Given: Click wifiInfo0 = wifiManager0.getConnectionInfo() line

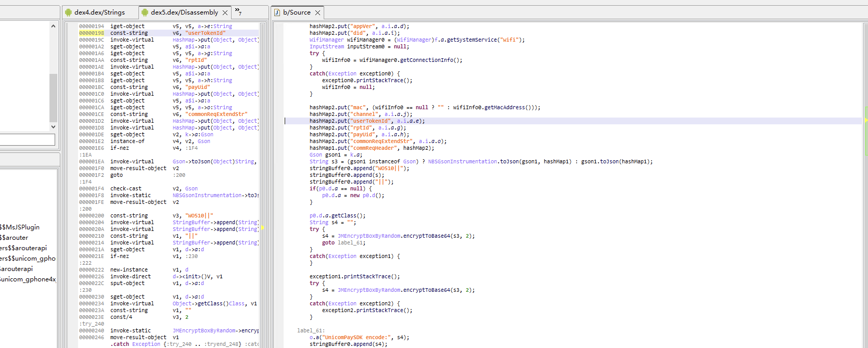Looking at the screenshot, I should (392, 60).
